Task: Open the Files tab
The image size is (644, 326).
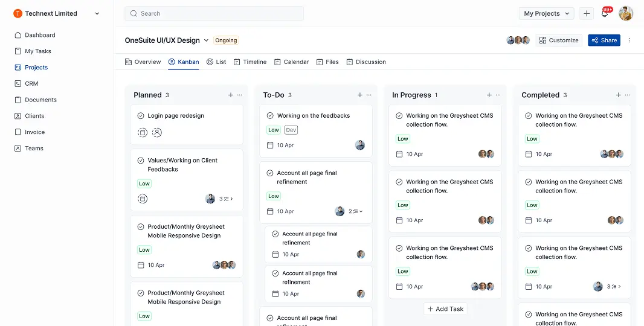Action: click(x=327, y=62)
